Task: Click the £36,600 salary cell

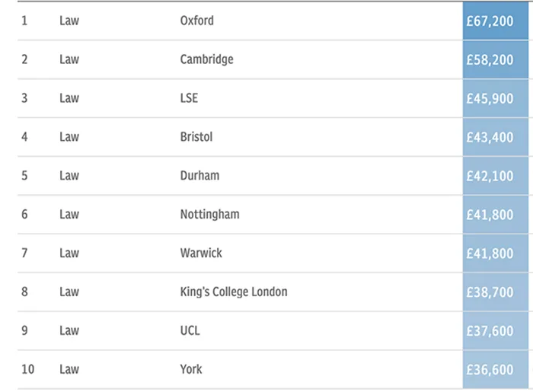Action: pyautogui.click(x=496, y=369)
